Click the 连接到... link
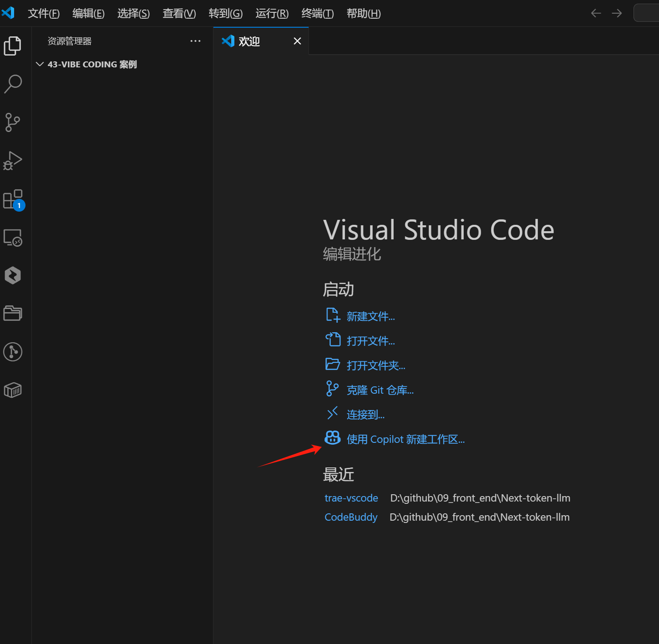 (365, 415)
